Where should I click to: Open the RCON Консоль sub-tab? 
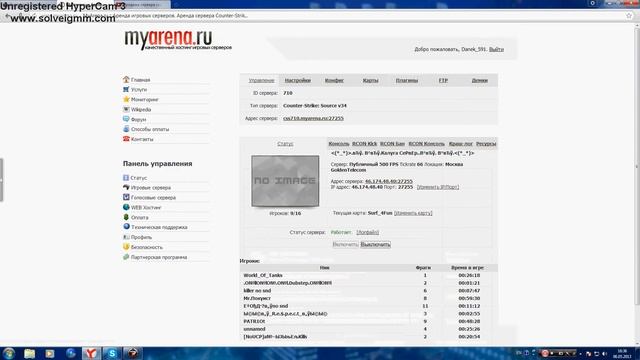point(427,144)
